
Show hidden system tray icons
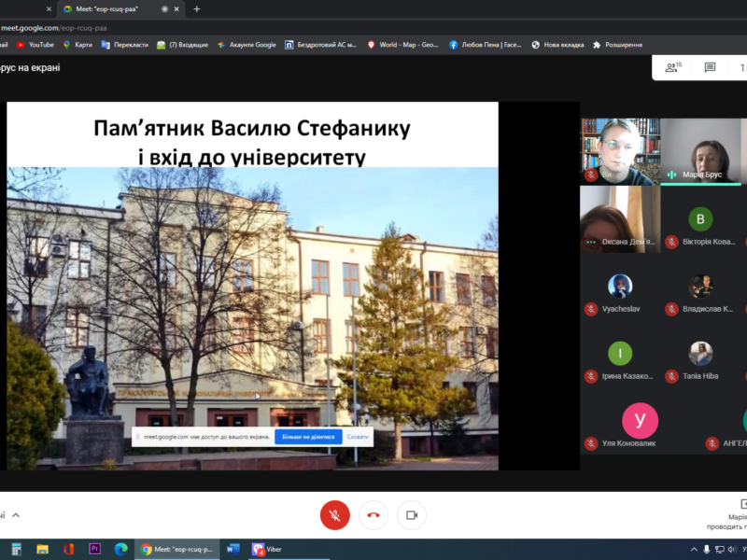(x=694, y=549)
